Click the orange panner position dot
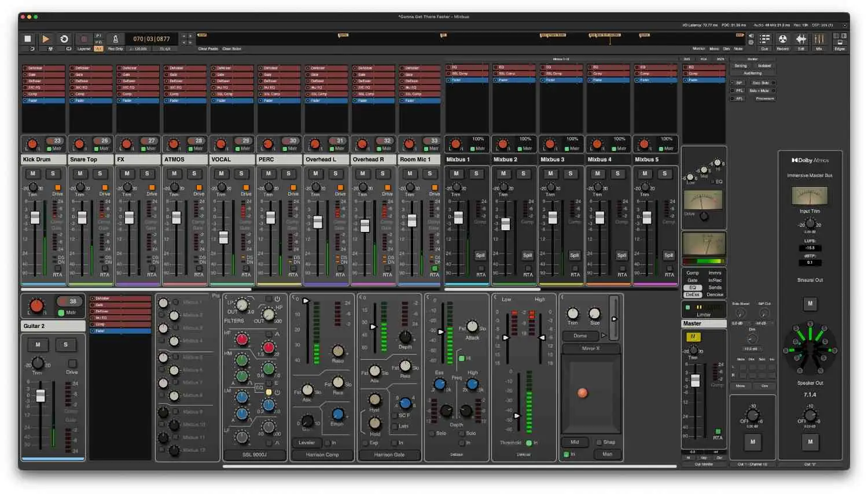Screen dimensions: 868x494 click(x=583, y=393)
